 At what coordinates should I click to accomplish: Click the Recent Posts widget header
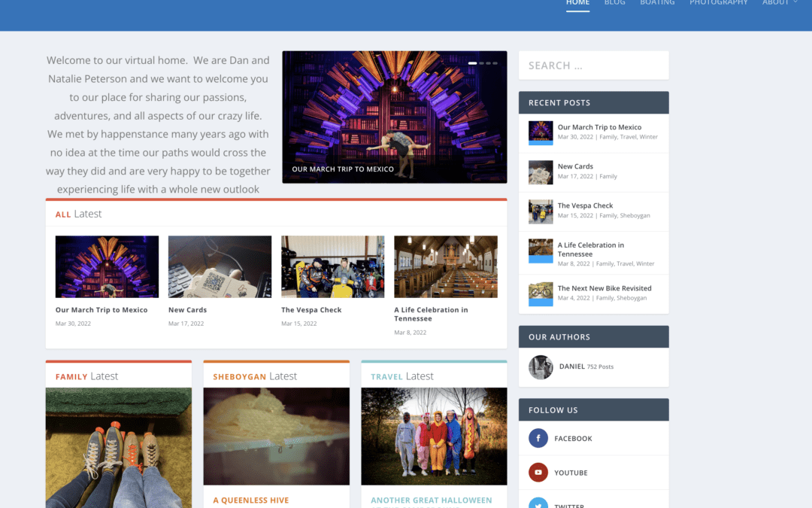pyautogui.click(x=593, y=102)
